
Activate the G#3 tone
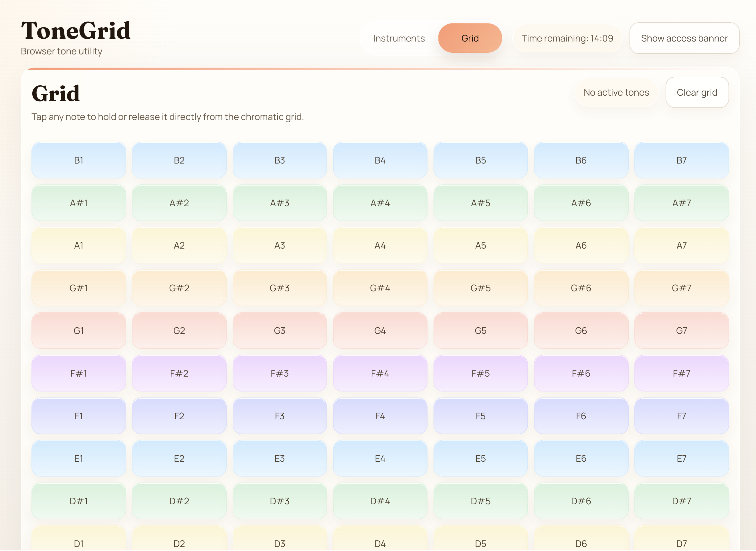[x=280, y=288]
